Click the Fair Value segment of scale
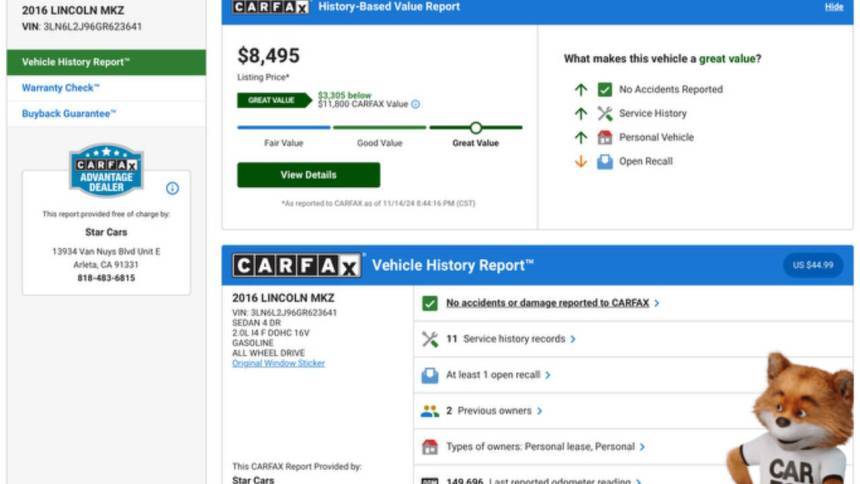The height and width of the screenshot is (484, 860). coord(284,127)
